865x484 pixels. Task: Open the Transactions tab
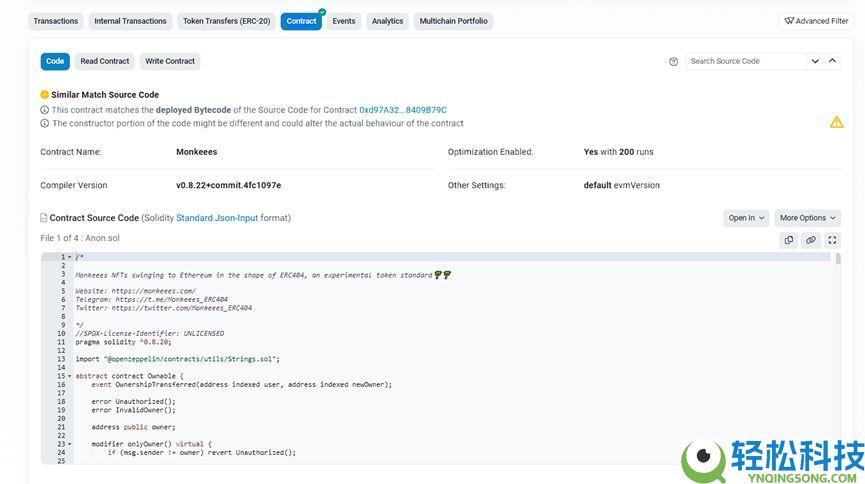tap(56, 21)
